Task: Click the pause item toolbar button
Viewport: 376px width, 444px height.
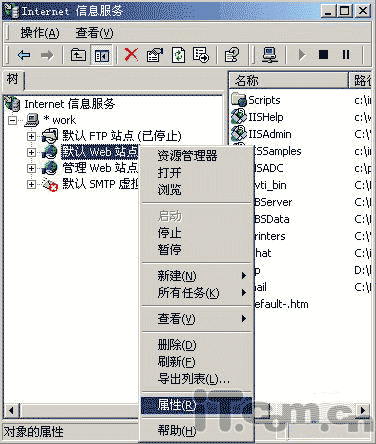Action: point(346,54)
